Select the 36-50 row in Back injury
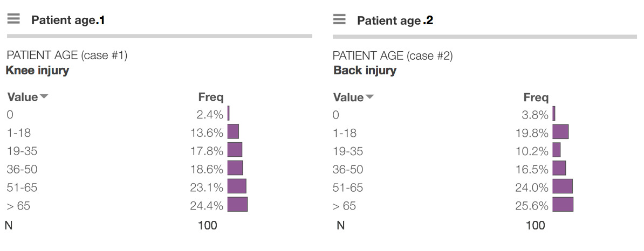The height and width of the screenshot is (251, 644). click(x=348, y=169)
